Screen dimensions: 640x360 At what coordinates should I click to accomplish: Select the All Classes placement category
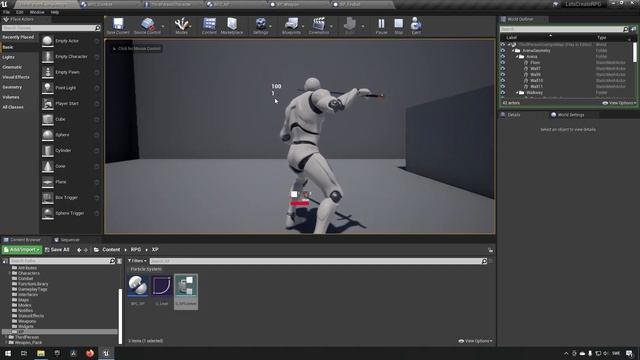(x=13, y=107)
